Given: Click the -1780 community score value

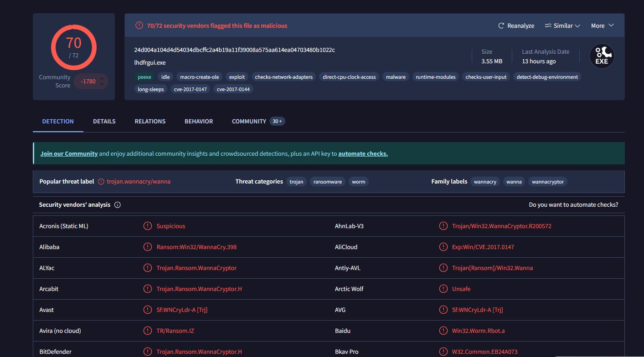Looking at the screenshot, I should 88,82.
